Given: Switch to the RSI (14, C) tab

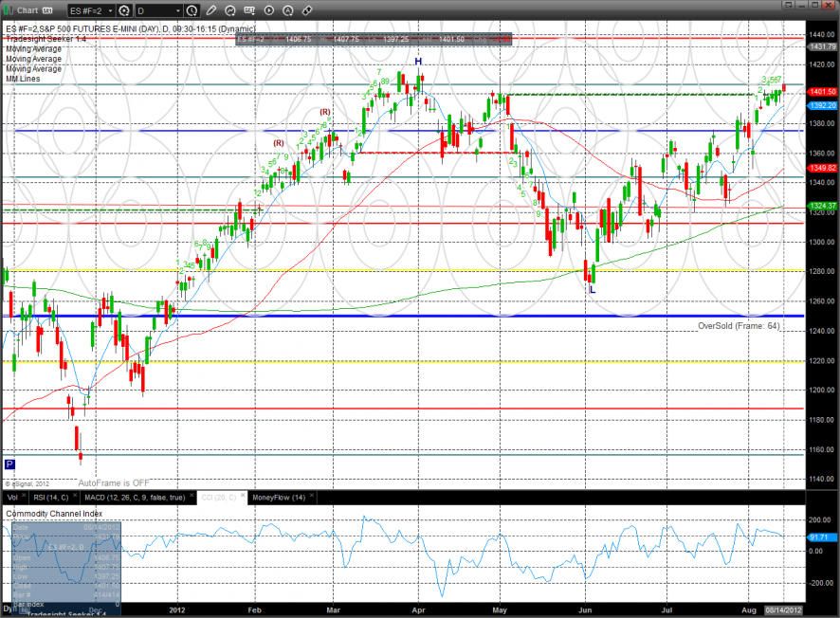Looking at the screenshot, I should click(x=51, y=498).
